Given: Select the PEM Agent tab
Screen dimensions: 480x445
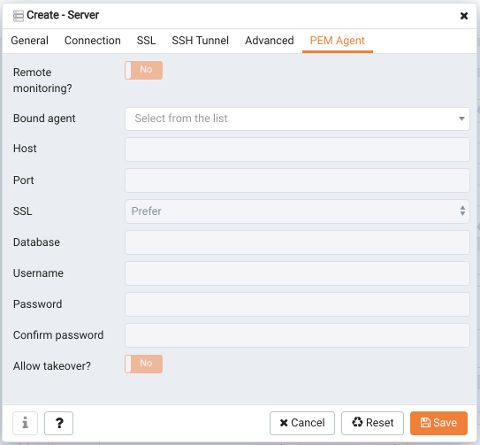Looking at the screenshot, I should coord(337,40).
